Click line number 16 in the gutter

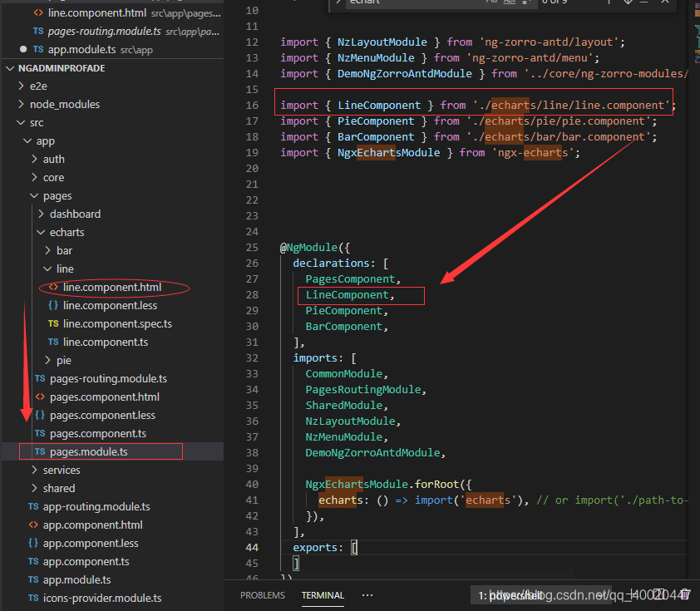pyautogui.click(x=252, y=106)
